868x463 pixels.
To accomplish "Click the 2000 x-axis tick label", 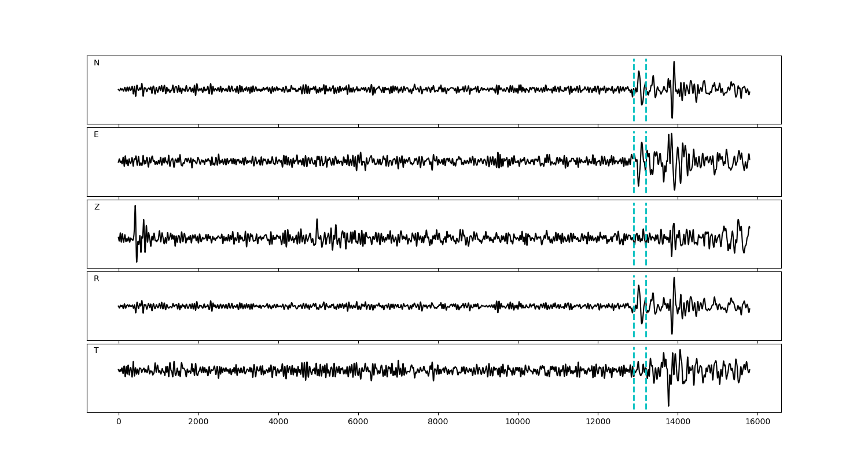I will (x=198, y=422).
